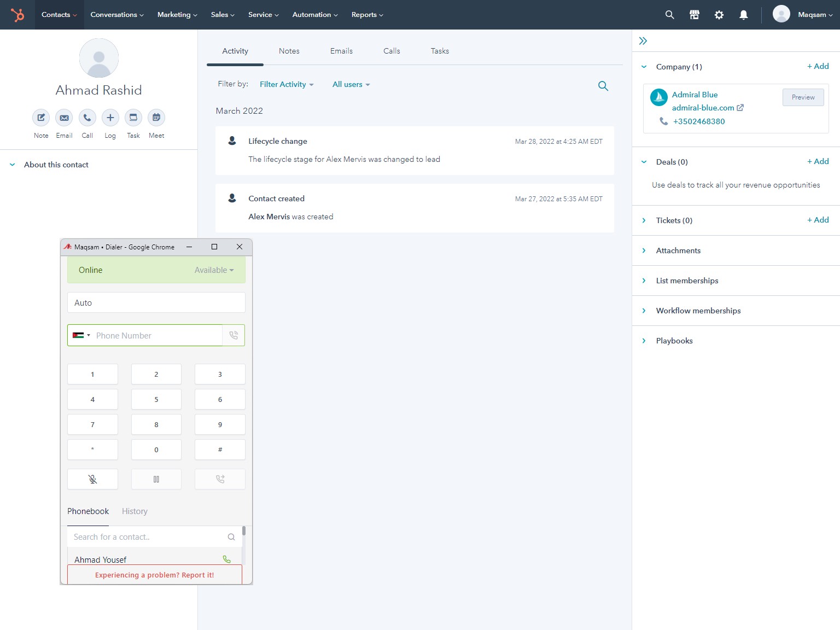Click the Maqsam account avatar
Viewport: 840px width, 630px height.
(x=781, y=14)
